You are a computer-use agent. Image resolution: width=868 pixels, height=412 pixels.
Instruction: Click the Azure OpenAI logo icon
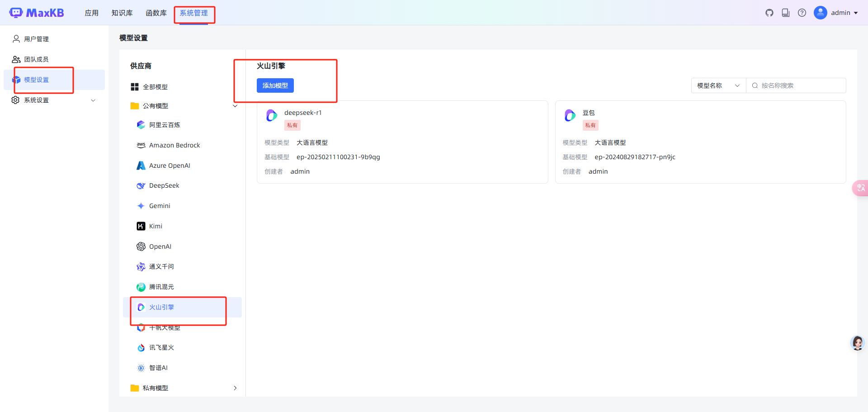click(141, 166)
